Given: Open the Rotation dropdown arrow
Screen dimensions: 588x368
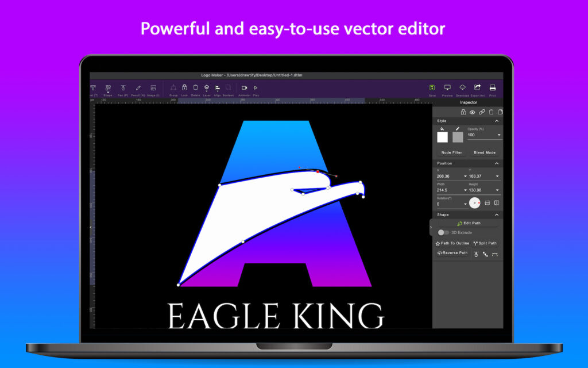Looking at the screenshot, I should click(465, 204).
